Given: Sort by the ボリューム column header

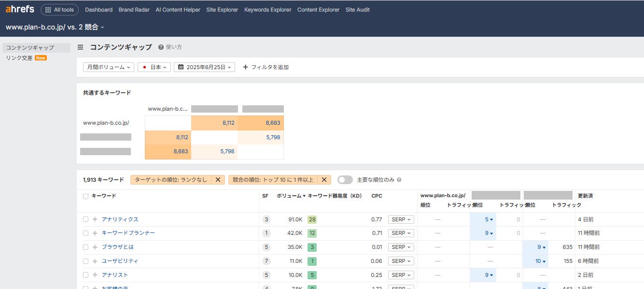Looking at the screenshot, I should [x=291, y=196].
